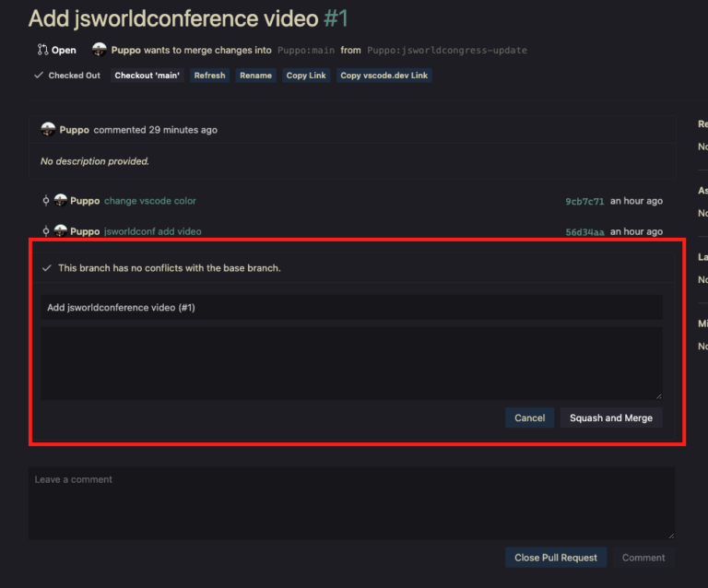Copy the pull request link
This screenshot has width=708, height=588.
click(x=306, y=76)
